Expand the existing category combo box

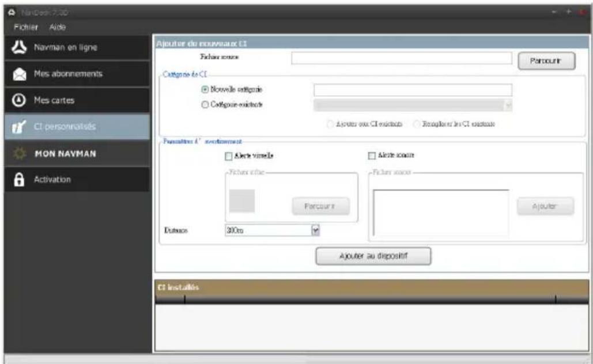pyautogui.click(x=508, y=105)
